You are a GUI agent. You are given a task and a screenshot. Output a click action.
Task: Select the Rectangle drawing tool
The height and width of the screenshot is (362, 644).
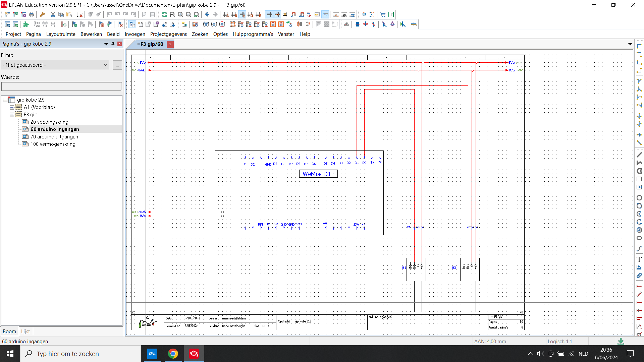tap(639, 179)
